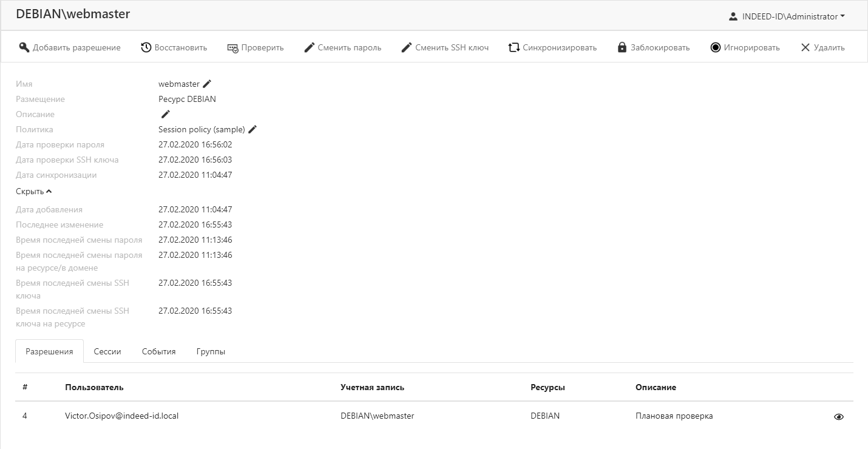Viewport: 868px width, 449px height.
Task: Click the Восстановить history clock icon
Action: [x=146, y=47]
